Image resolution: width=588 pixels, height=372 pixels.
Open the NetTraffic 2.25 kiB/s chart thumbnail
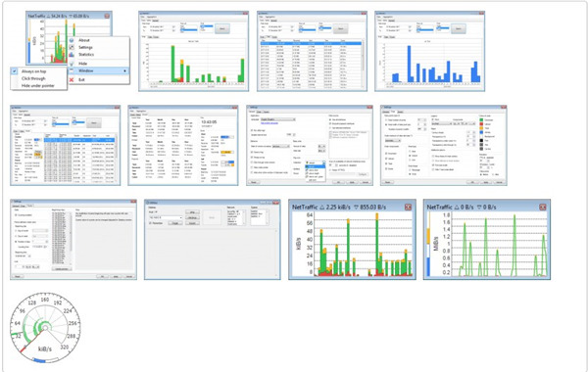[352, 240]
